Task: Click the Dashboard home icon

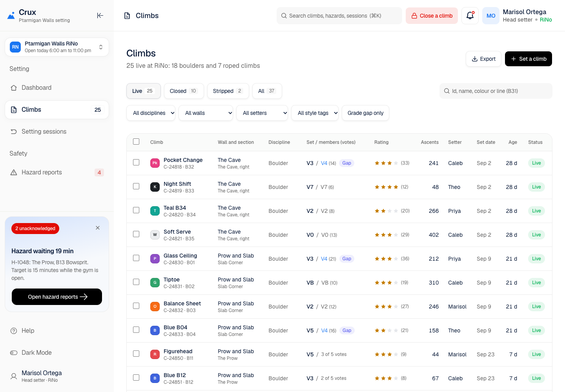Action: pos(14,88)
